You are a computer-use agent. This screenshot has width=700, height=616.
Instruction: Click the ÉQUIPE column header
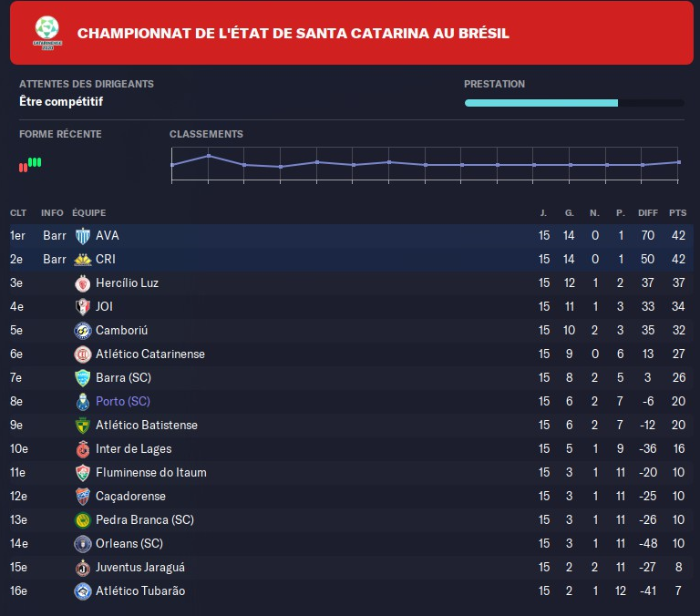coord(89,212)
